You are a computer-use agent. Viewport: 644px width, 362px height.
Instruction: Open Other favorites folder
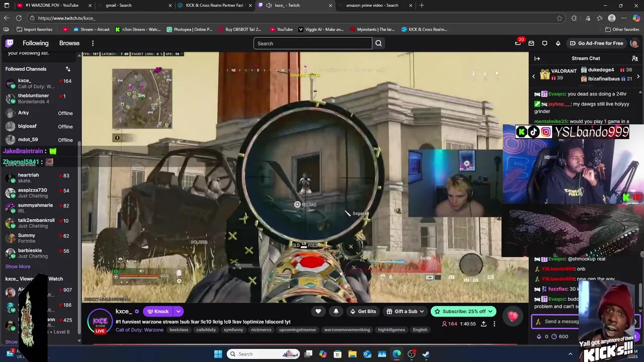click(x=622, y=29)
